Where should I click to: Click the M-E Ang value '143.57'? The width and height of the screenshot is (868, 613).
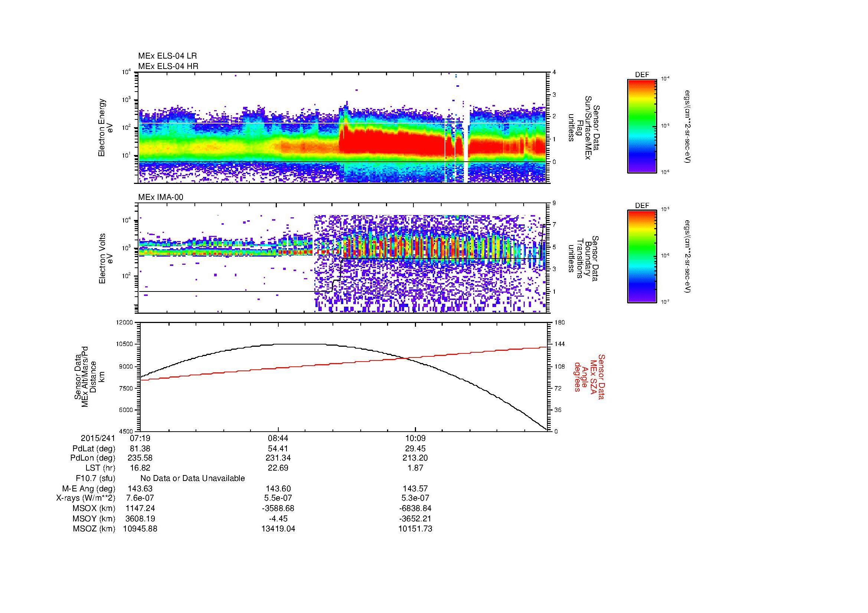(415, 488)
